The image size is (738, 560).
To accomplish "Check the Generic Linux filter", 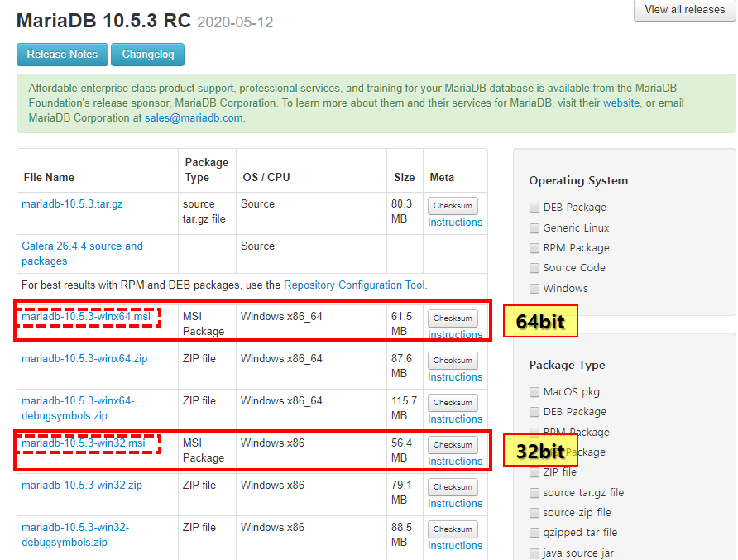I will pyautogui.click(x=534, y=228).
